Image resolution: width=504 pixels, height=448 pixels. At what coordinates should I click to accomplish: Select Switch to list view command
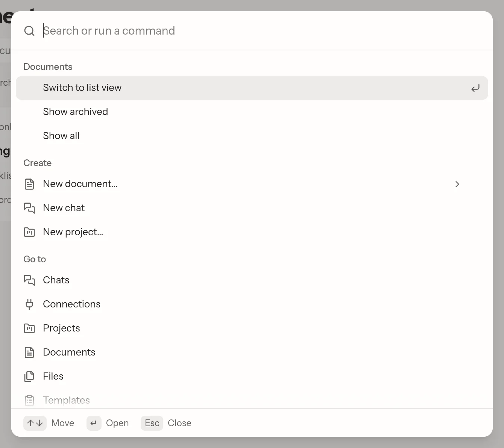252,88
